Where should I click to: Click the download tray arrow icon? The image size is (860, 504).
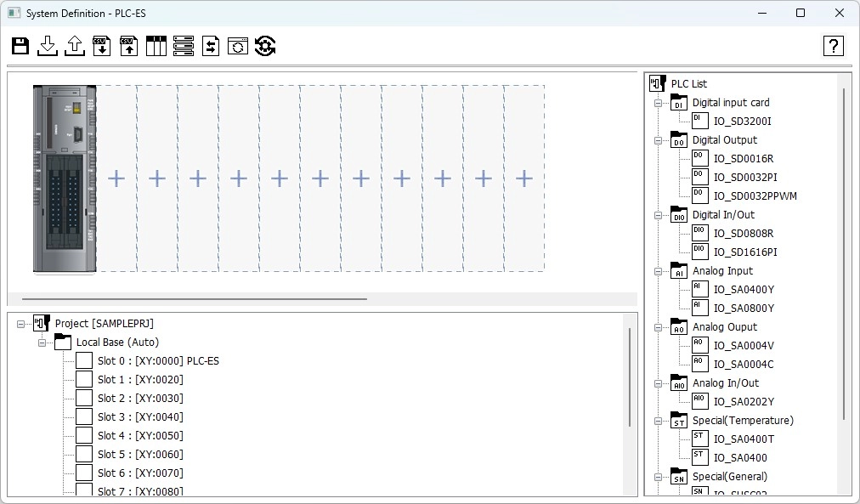48,46
